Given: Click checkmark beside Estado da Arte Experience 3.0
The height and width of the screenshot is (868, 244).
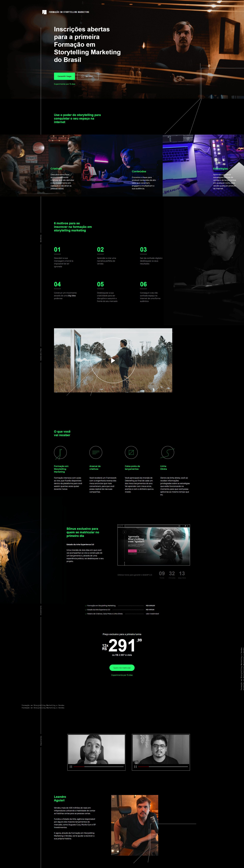Looking at the screenshot, I should click(x=86, y=610).
